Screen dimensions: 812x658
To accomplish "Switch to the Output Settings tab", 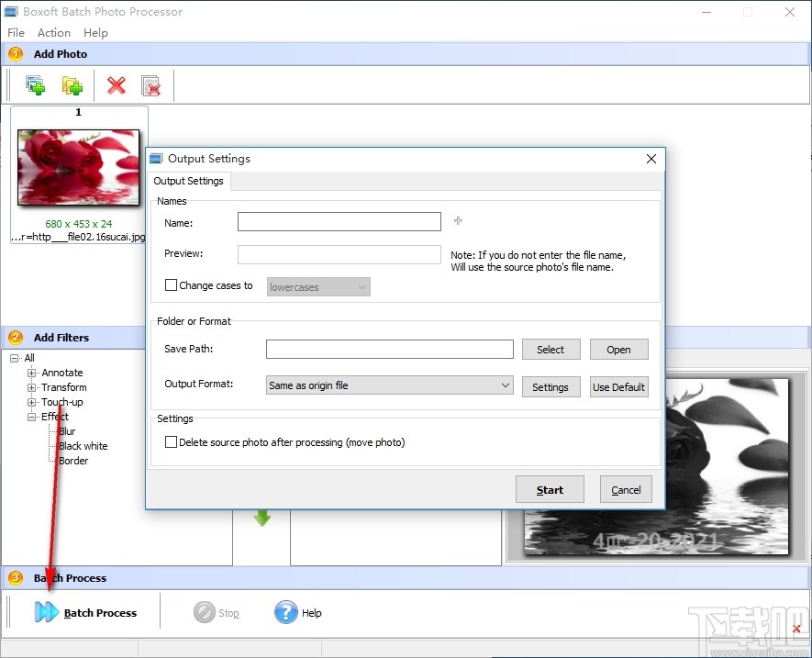I will tap(189, 181).
